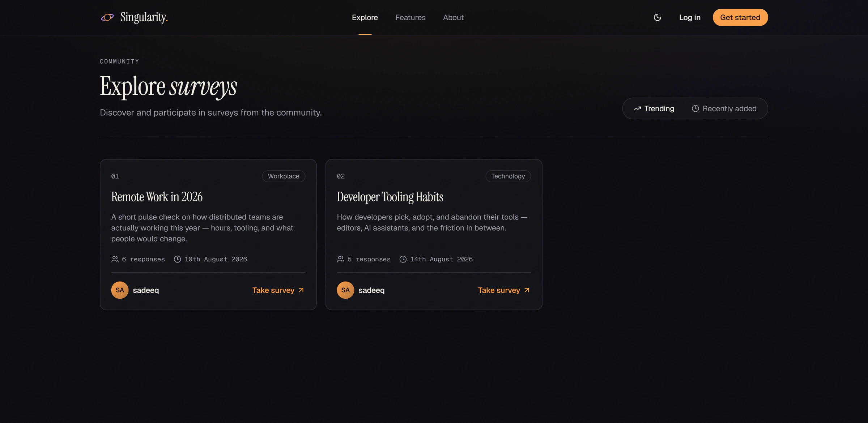Viewport: 868px width, 423px height.
Task: Click the Log in link
Action: [689, 17]
